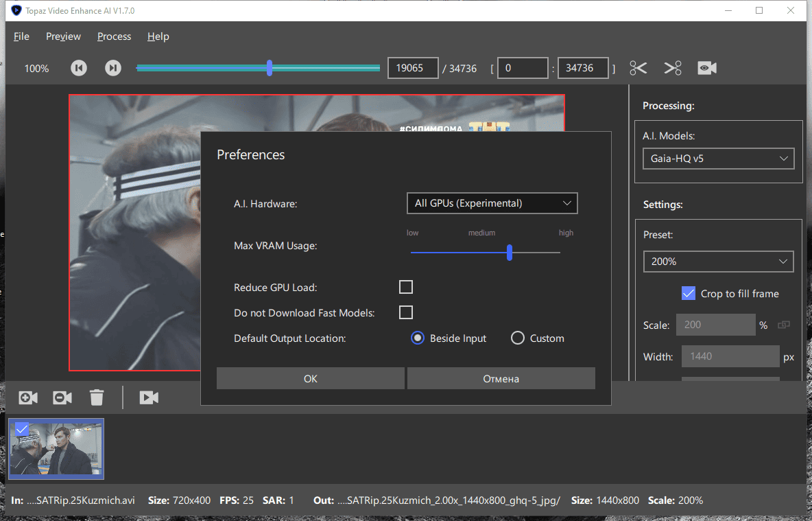Click the start processing video icon
Image resolution: width=812 pixels, height=521 pixels.
point(149,397)
